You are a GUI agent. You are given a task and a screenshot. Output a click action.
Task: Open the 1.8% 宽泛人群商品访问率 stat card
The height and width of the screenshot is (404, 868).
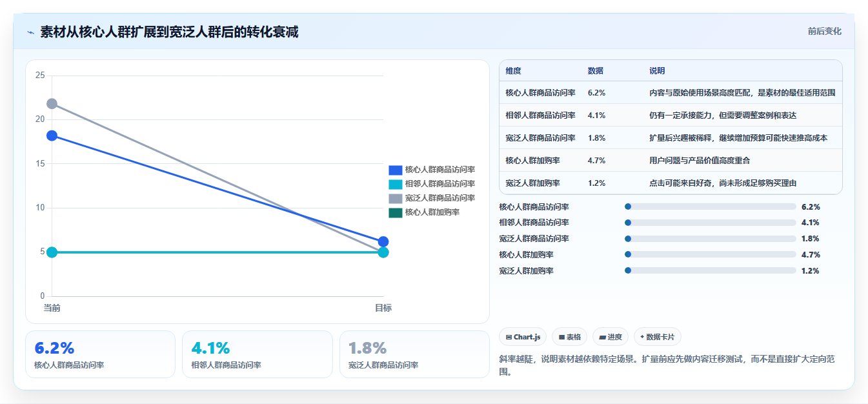tap(414, 354)
